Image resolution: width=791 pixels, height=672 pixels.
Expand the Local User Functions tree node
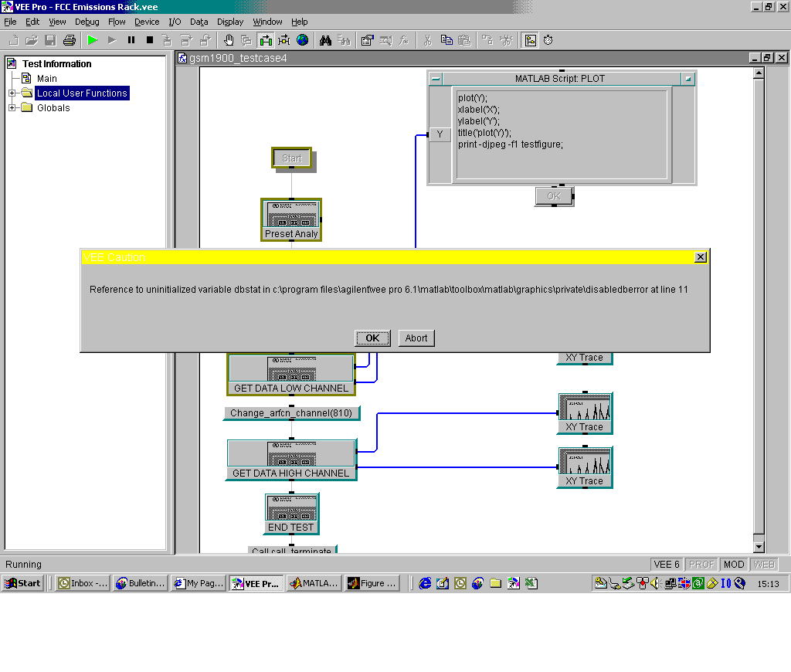point(12,93)
